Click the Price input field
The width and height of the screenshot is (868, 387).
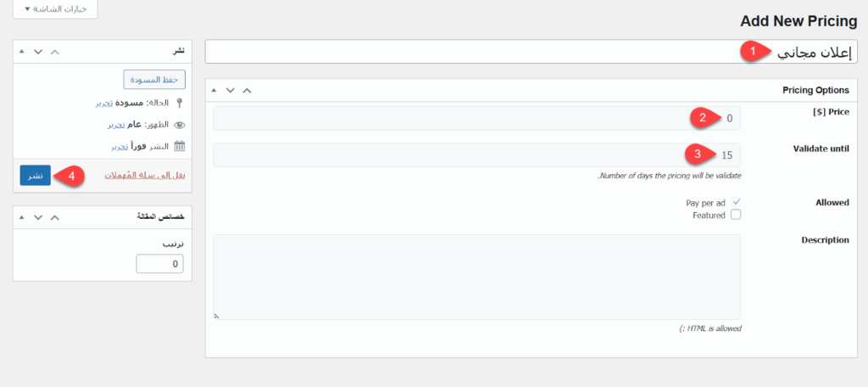point(476,118)
